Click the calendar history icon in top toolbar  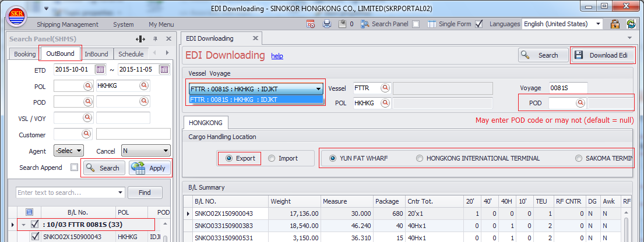click(x=311, y=24)
